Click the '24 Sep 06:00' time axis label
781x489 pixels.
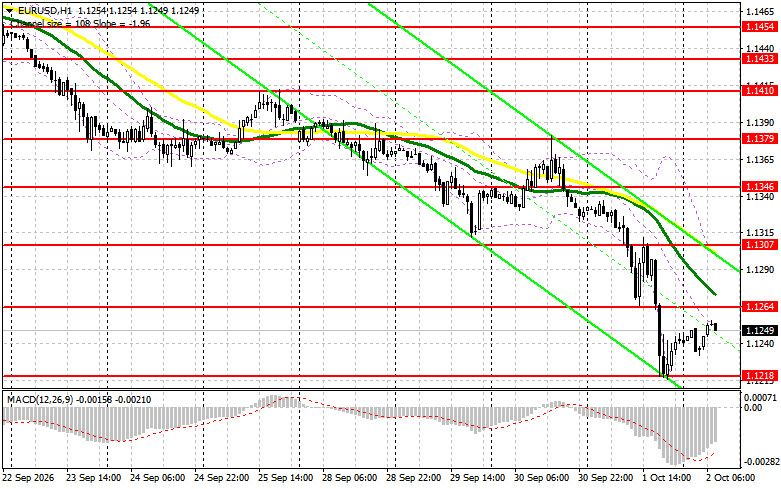tap(157, 478)
